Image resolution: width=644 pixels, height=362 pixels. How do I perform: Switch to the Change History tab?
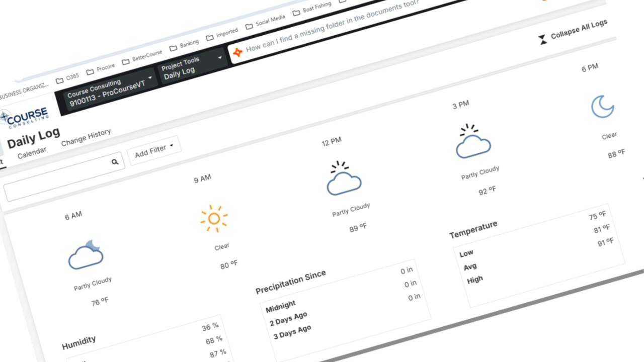pyautogui.click(x=86, y=138)
